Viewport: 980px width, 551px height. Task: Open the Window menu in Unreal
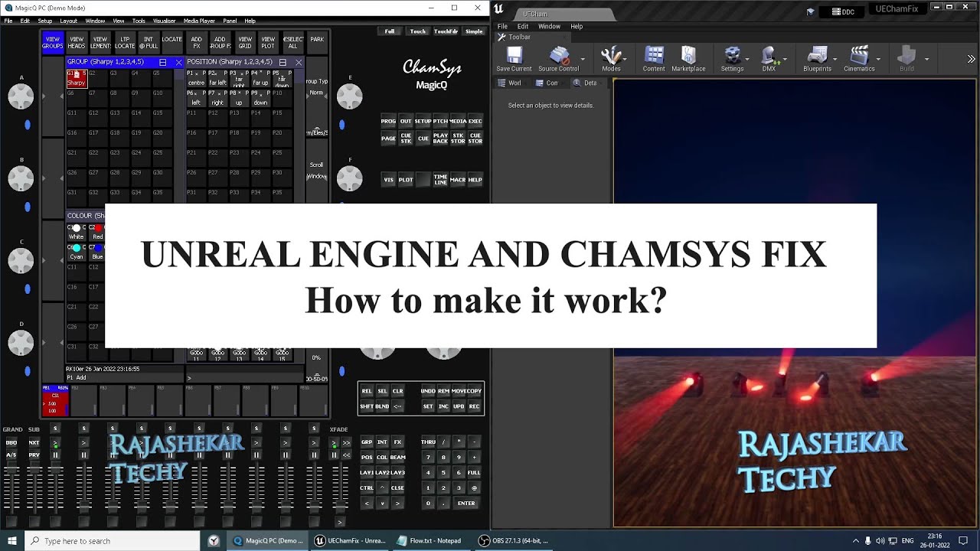point(549,26)
